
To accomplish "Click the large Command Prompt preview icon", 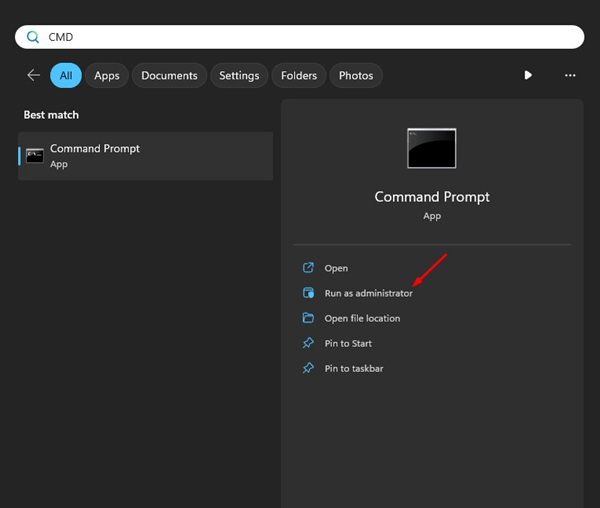I will pos(431,148).
